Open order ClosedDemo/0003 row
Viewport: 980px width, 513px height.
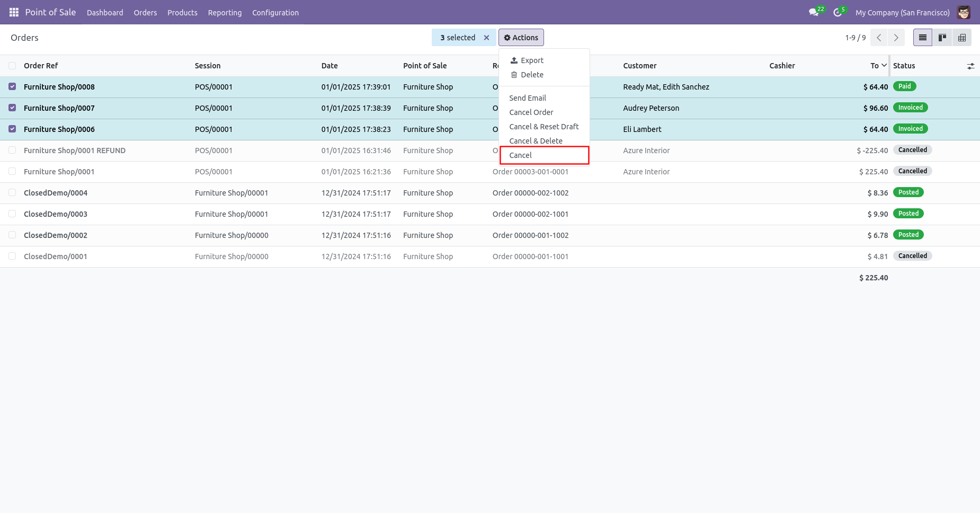(489, 214)
